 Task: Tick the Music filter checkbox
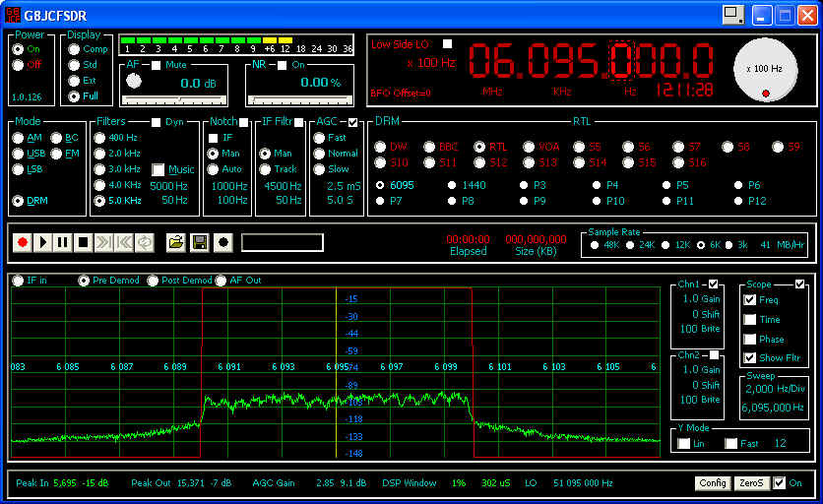(158, 169)
